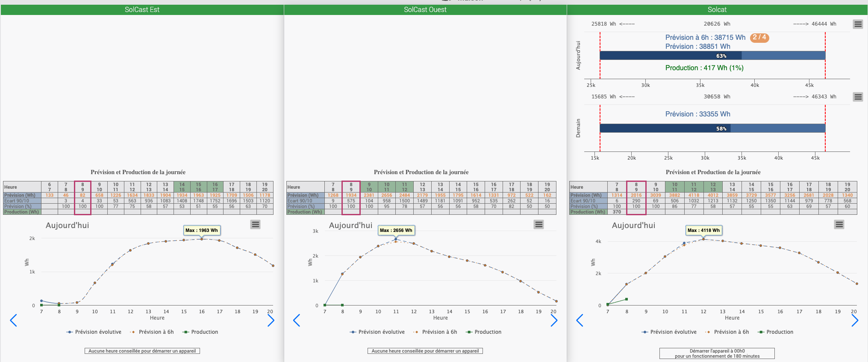Screen dimensions: 868x362
Task: Go to previous day in SolCast Ouest
Action: [x=297, y=320]
